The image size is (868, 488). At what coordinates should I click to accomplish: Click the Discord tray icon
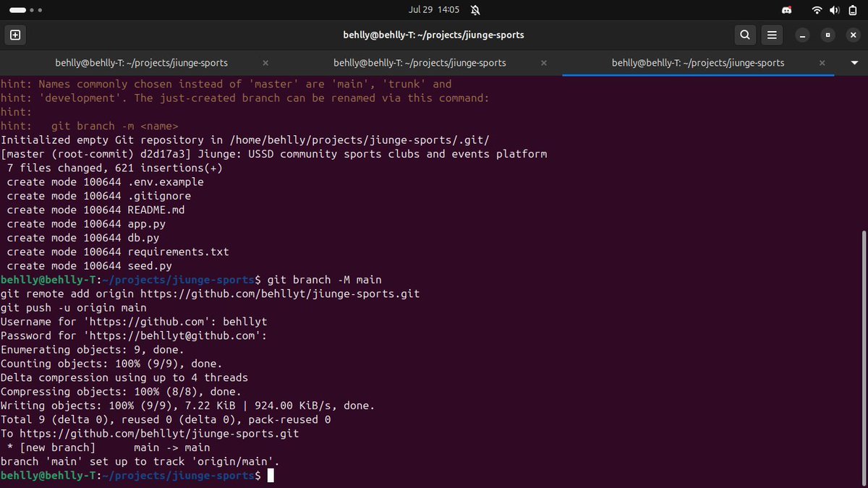click(787, 10)
